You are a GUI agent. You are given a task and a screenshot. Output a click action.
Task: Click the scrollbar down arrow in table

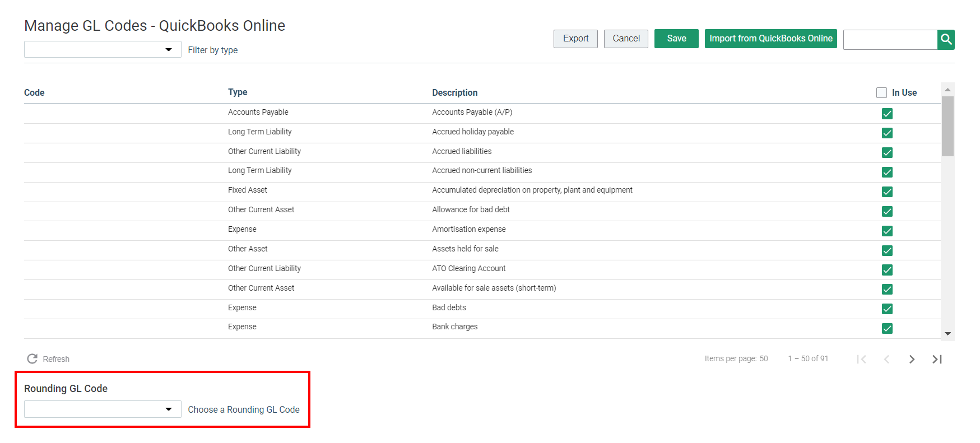coord(948,334)
